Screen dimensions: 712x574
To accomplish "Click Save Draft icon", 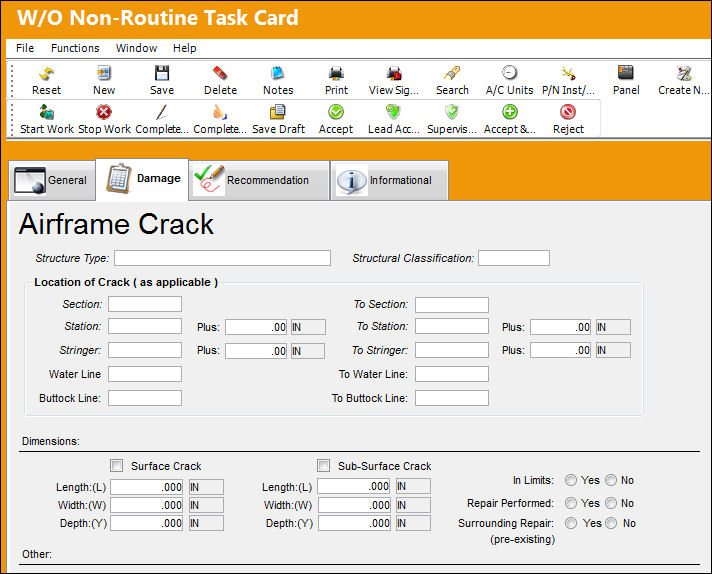I will 278,112.
